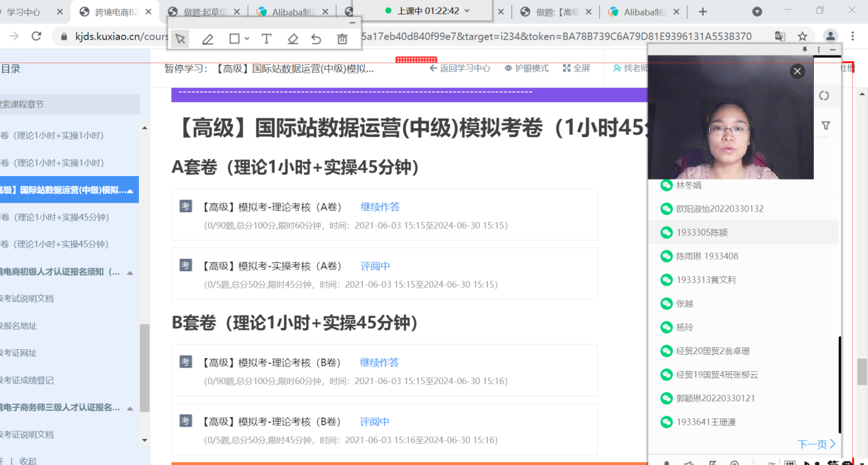Click the filter icon in participant panel
The image size is (868, 465).
tap(826, 125)
